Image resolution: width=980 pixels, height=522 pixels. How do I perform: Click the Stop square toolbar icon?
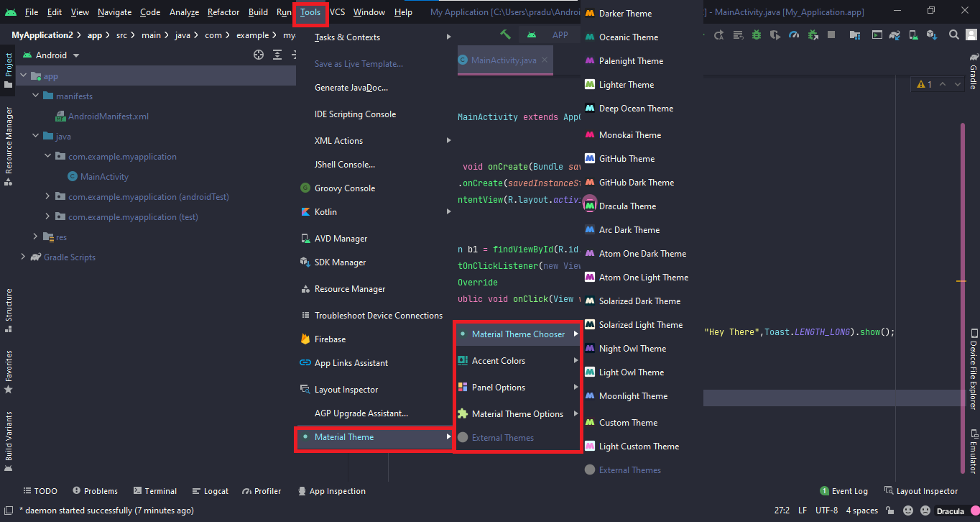[831, 35]
